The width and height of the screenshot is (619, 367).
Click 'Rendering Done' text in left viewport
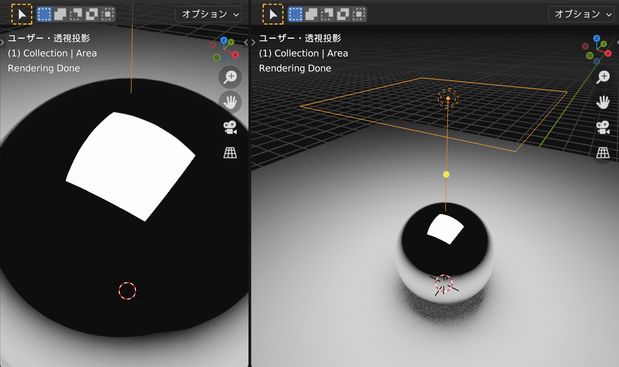pos(44,68)
